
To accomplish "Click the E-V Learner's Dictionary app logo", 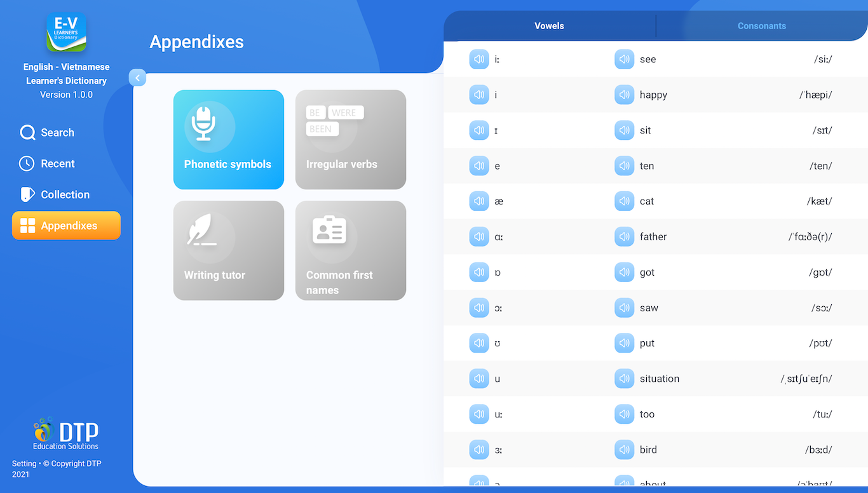I will point(67,32).
